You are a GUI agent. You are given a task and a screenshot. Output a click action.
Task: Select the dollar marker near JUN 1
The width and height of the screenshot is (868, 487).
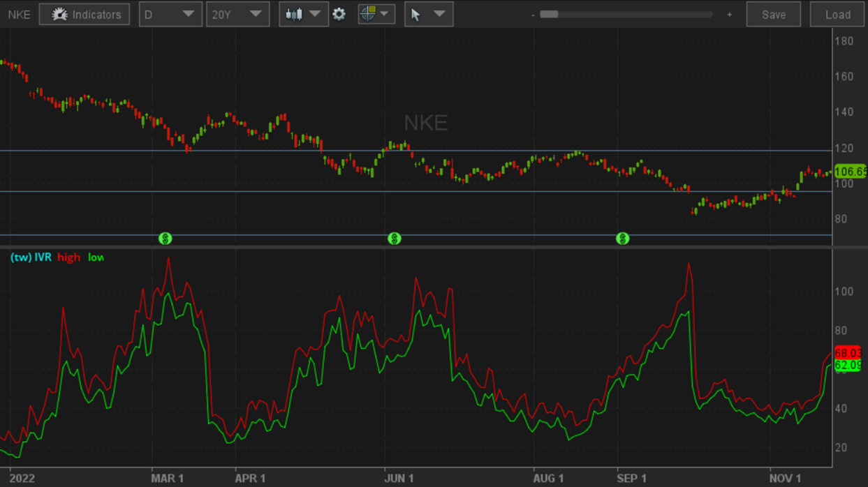click(395, 239)
